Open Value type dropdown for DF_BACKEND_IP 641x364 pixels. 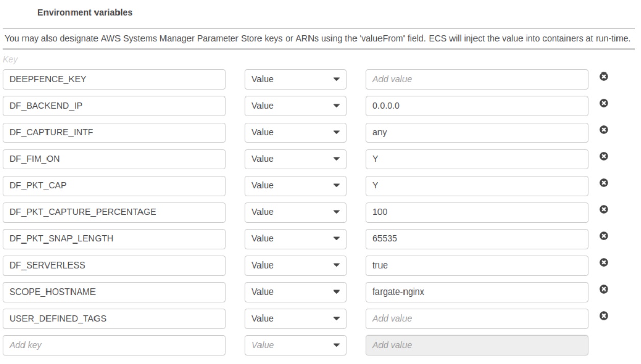[295, 106]
